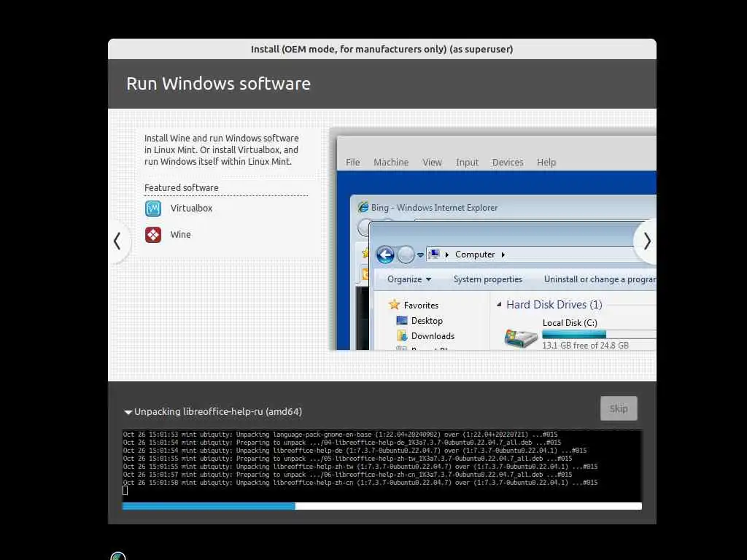Click the Computer breadcrumb text
Screen dimensions: 747x560
pyautogui.click(x=474, y=254)
